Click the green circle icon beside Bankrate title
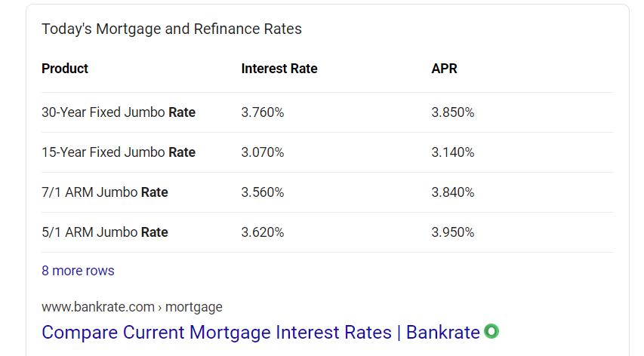 coord(491,331)
